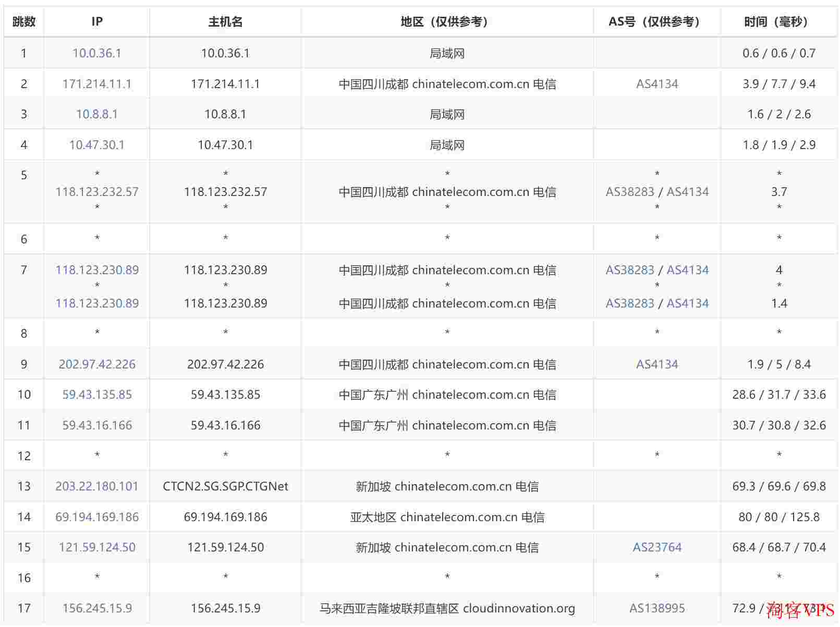Select the 时间（毫秒）column header

(x=779, y=21)
